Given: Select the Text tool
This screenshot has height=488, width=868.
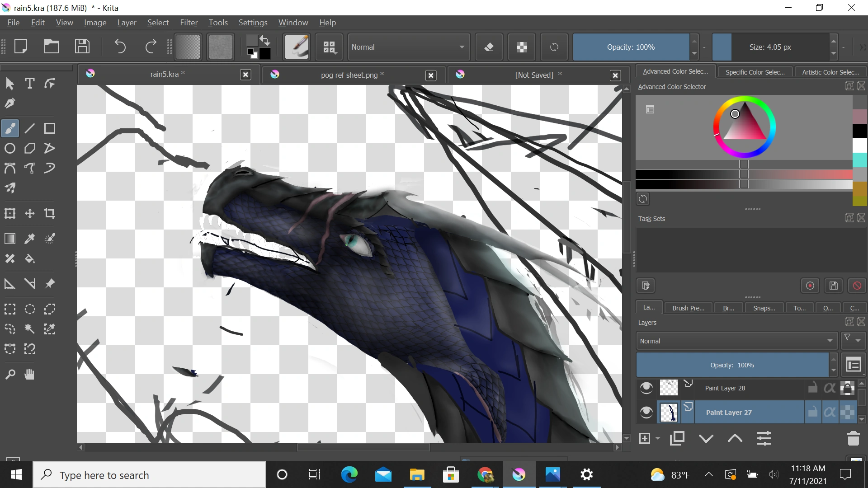Looking at the screenshot, I should [29, 83].
